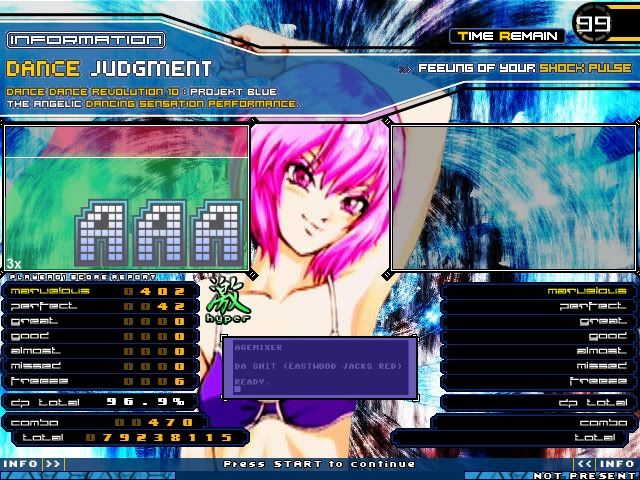Click the total score 079238115

159,438
